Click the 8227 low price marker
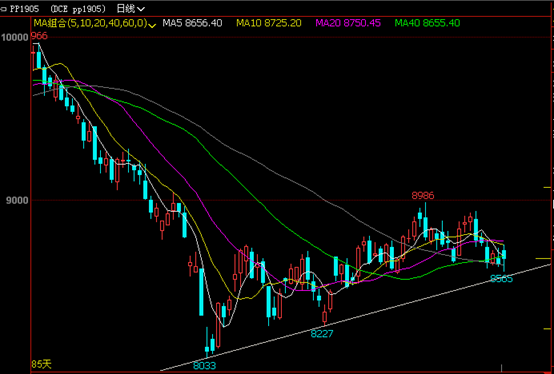The image size is (554, 374). click(322, 333)
